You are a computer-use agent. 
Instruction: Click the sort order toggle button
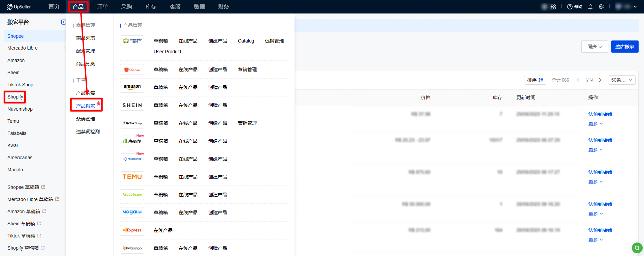[535, 80]
